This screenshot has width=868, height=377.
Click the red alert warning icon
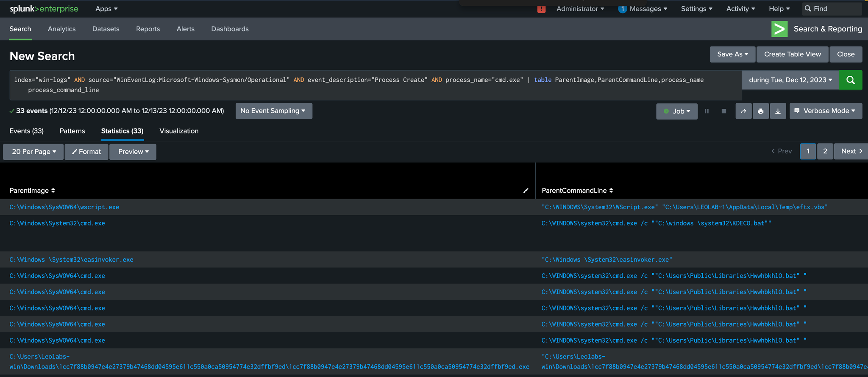tap(541, 9)
